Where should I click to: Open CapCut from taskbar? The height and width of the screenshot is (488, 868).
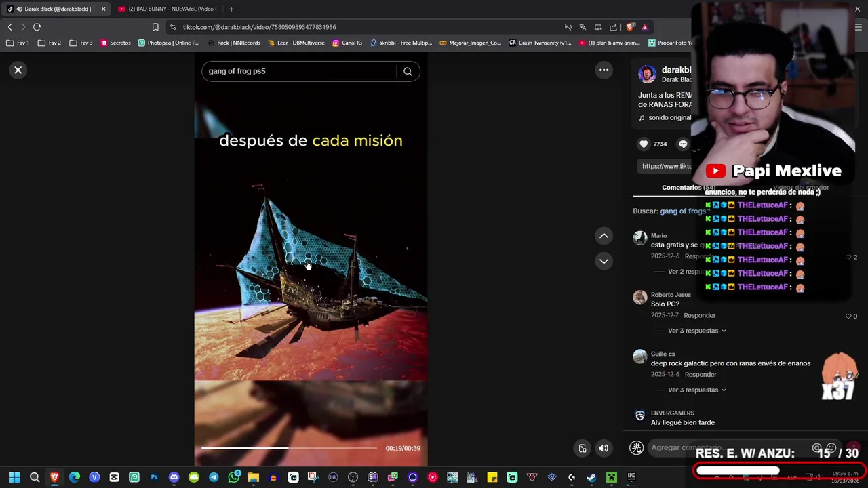(x=114, y=477)
